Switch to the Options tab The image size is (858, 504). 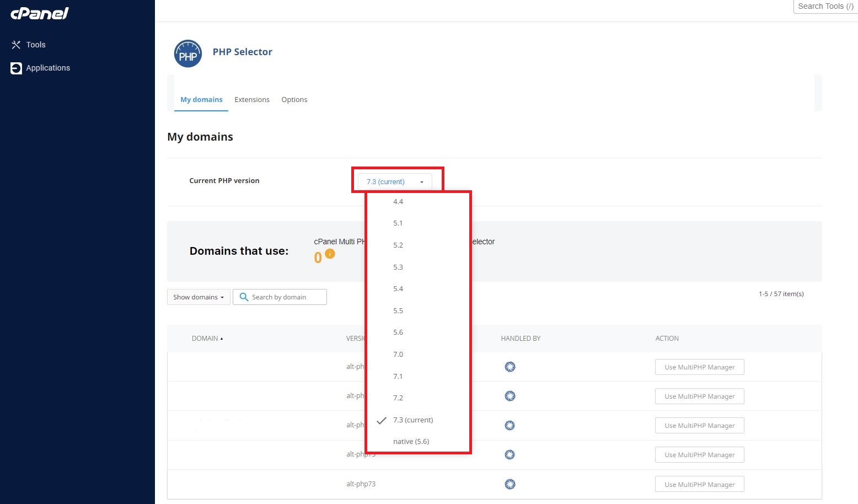[x=294, y=100]
